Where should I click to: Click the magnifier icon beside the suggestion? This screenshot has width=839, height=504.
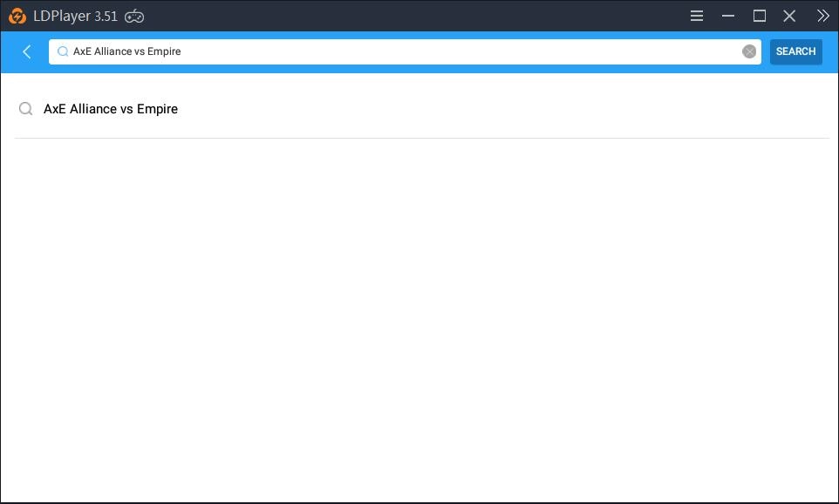26,109
